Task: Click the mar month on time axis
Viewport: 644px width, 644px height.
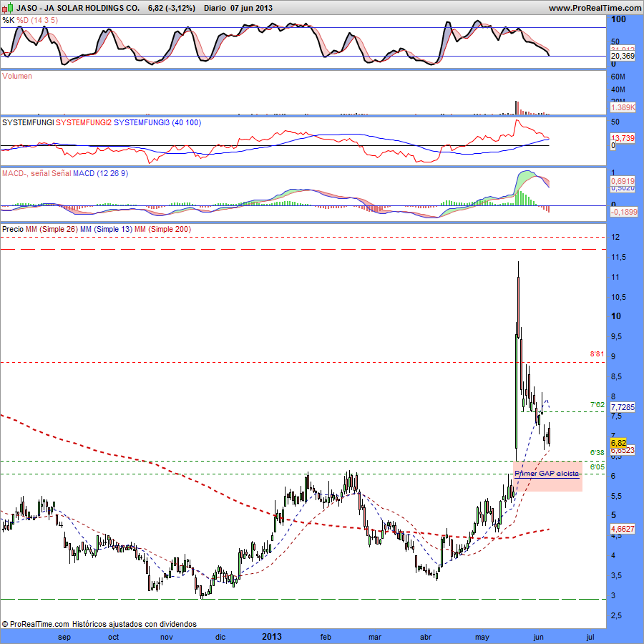Action: point(375,637)
